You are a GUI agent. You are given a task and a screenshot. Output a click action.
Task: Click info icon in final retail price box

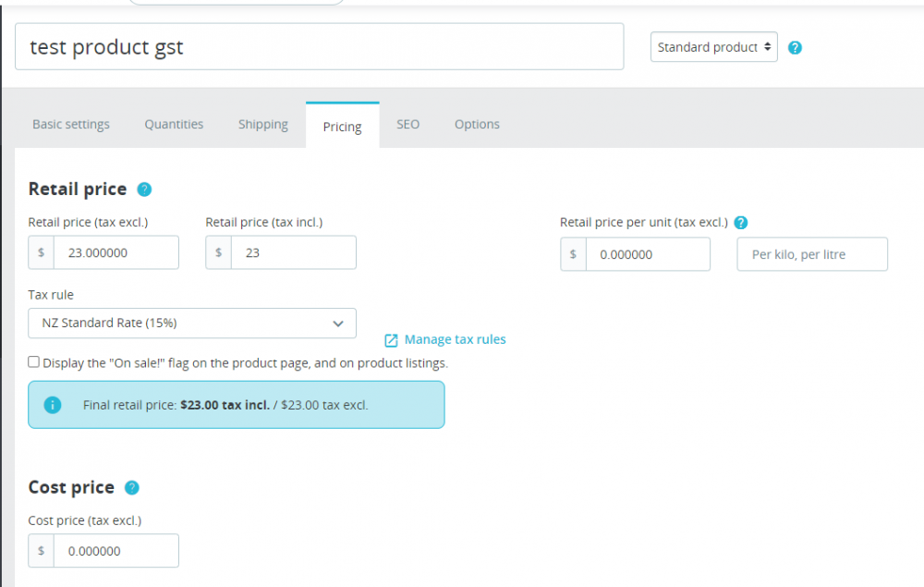53,405
